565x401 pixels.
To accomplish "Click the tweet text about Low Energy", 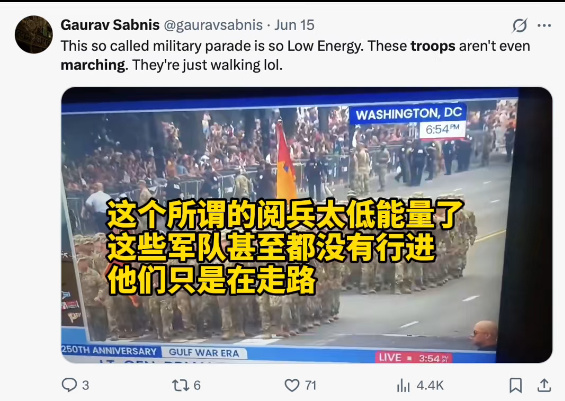I will 295,55.
